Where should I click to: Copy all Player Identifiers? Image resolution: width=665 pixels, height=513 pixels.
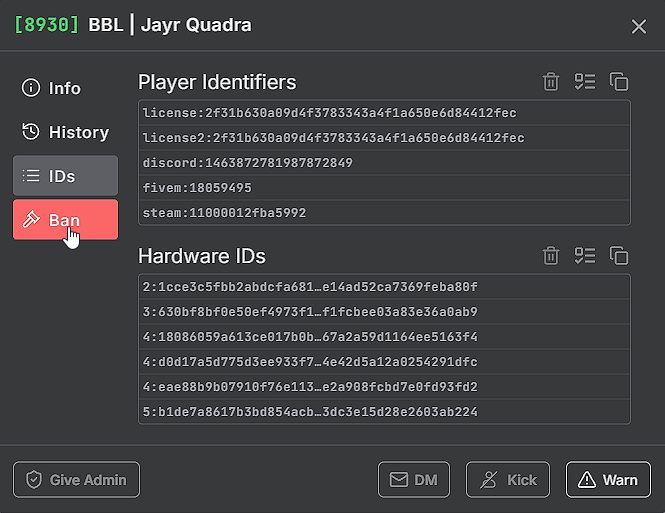coord(619,82)
